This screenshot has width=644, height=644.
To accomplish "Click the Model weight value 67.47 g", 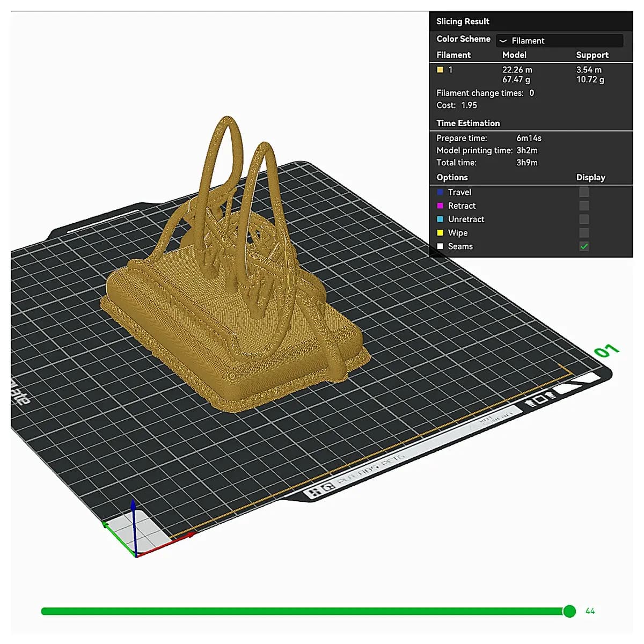I will [x=516, y=79].
